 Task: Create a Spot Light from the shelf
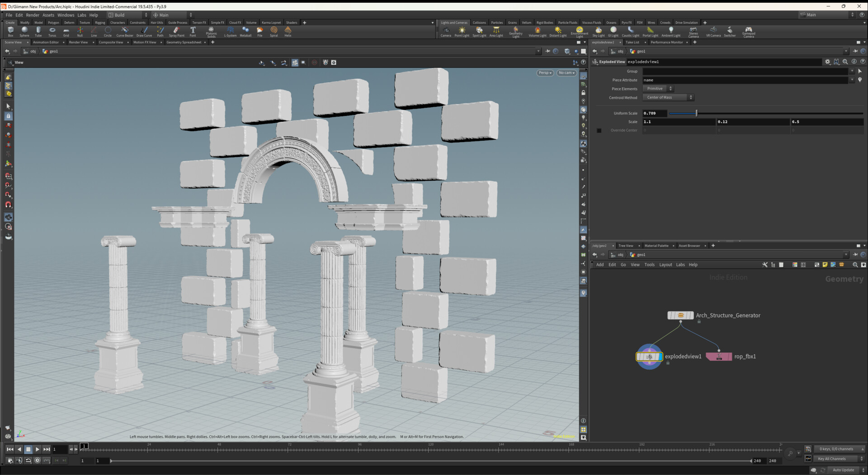(x=479, y=32)
